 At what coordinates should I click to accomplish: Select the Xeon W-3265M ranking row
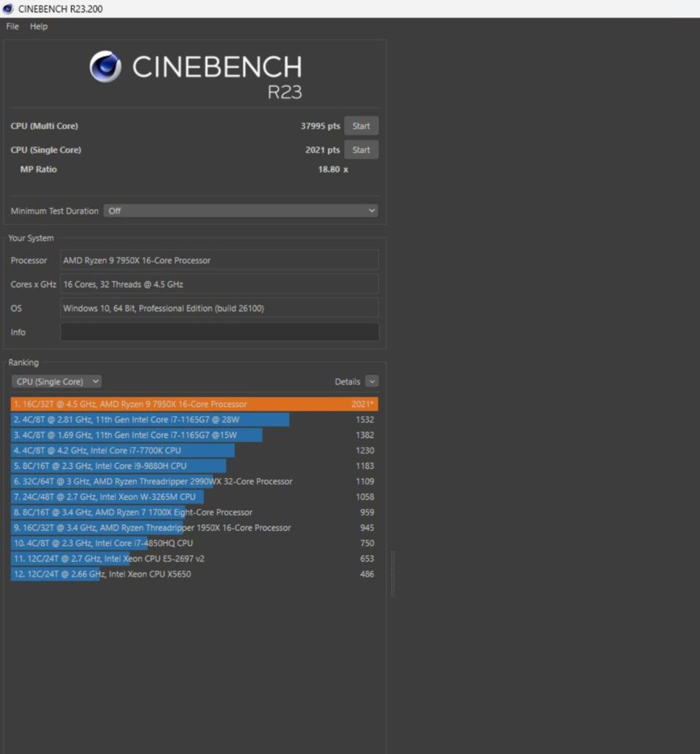pyautogui.click(x=194, y=496)
